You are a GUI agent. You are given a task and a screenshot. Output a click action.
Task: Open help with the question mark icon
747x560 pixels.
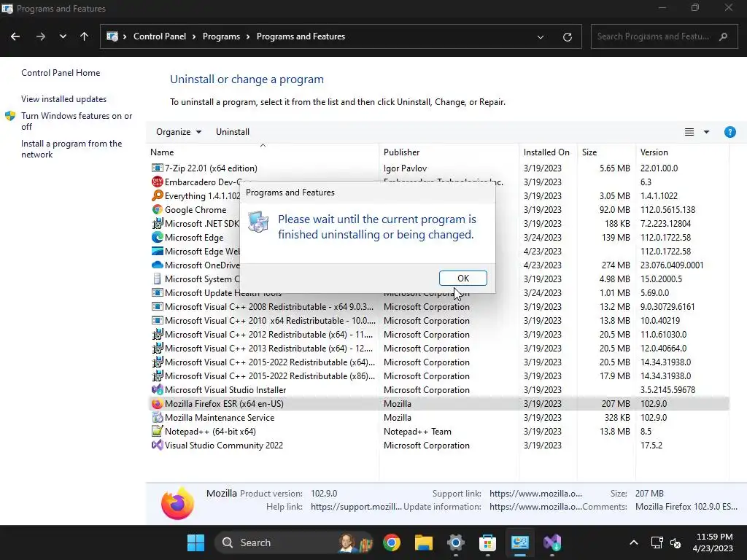729,132
